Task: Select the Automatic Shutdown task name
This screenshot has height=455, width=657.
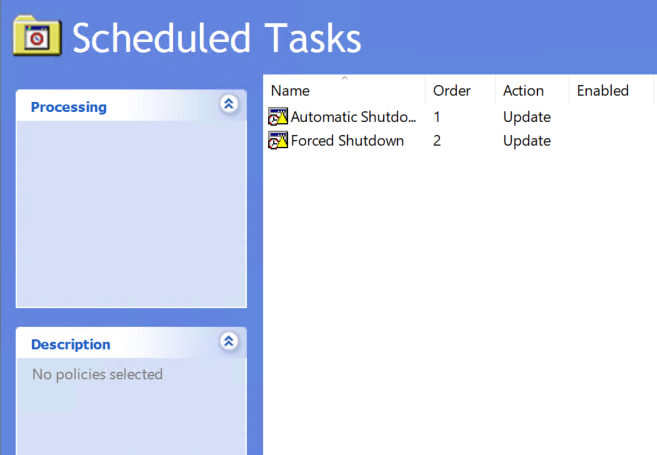Action: 353,117
